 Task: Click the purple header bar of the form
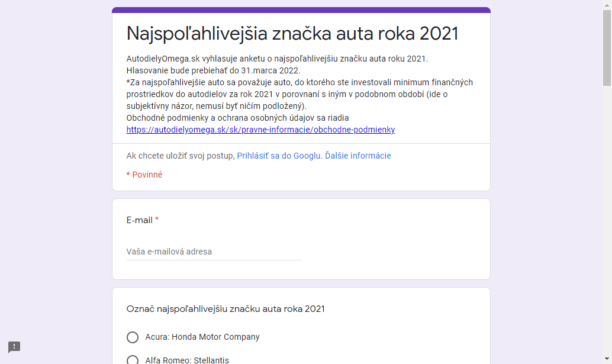pos(301,9)
